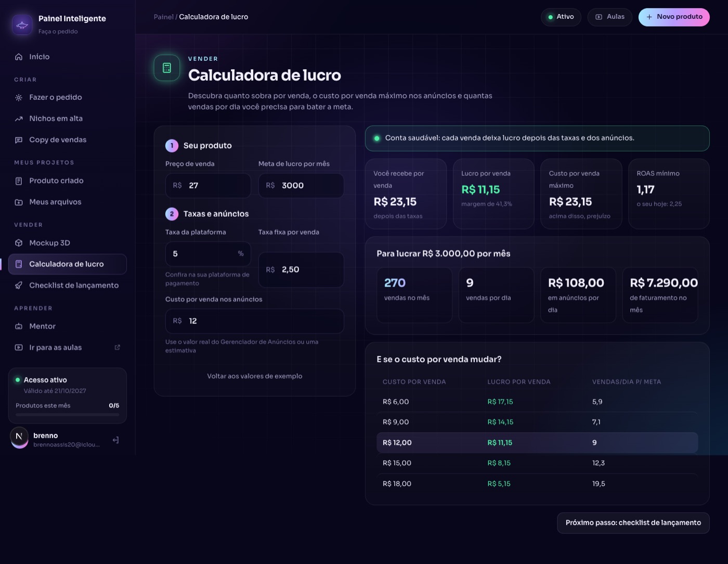
Task: Click the plus icon in Novo produto
Action: [x=649, y=17]
